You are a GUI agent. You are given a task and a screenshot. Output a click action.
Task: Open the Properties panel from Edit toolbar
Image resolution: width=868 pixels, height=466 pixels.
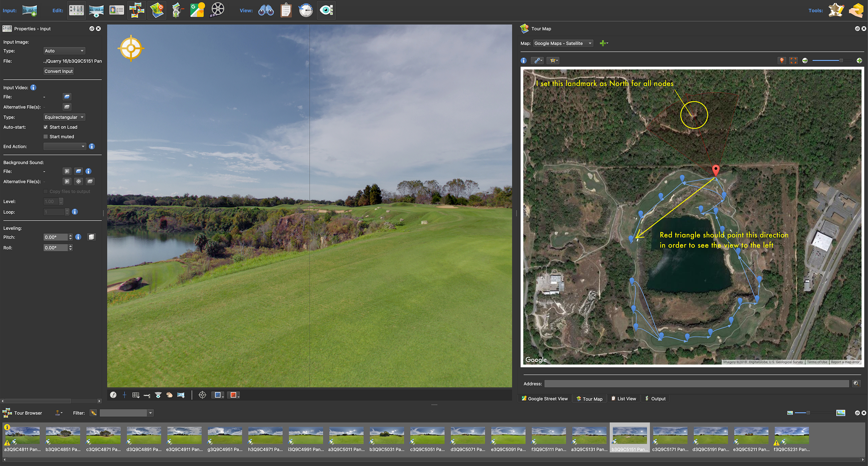point(76,10)
